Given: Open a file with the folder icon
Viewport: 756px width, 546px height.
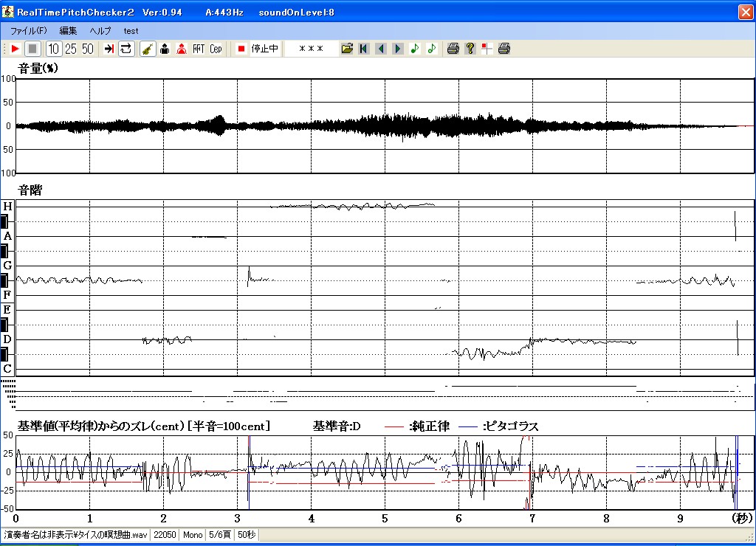Looking at the screenshot, I should 347,49.
